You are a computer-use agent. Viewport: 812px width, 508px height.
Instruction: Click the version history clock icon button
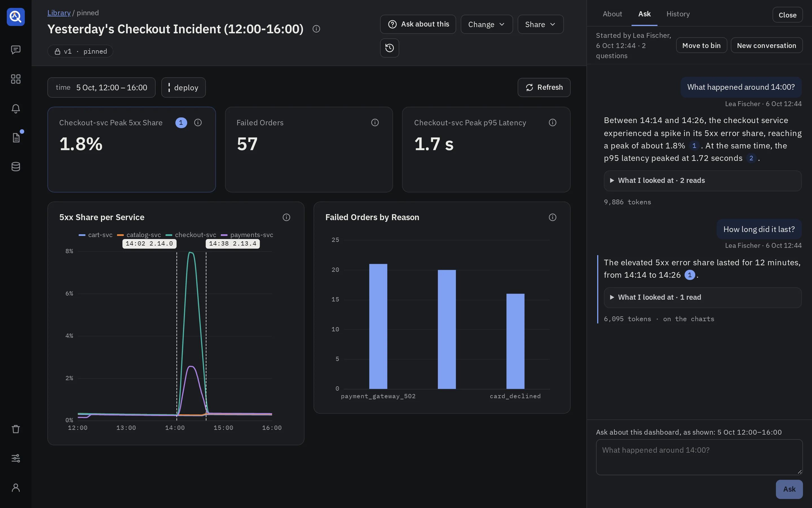pyautogui.click(x=390, y=48)
